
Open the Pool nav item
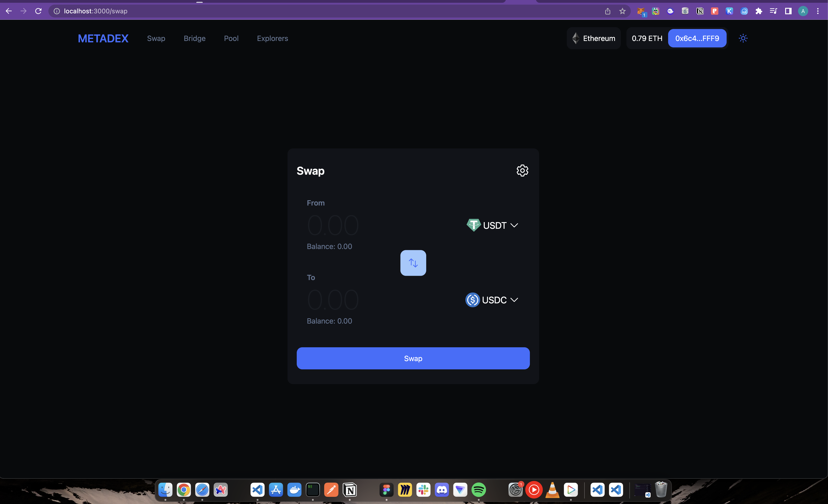[231, 38]
